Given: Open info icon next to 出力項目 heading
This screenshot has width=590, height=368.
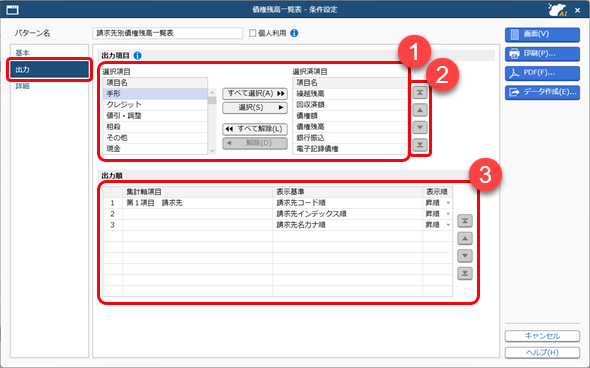Looking at the screenshot, I should (138, 56).
